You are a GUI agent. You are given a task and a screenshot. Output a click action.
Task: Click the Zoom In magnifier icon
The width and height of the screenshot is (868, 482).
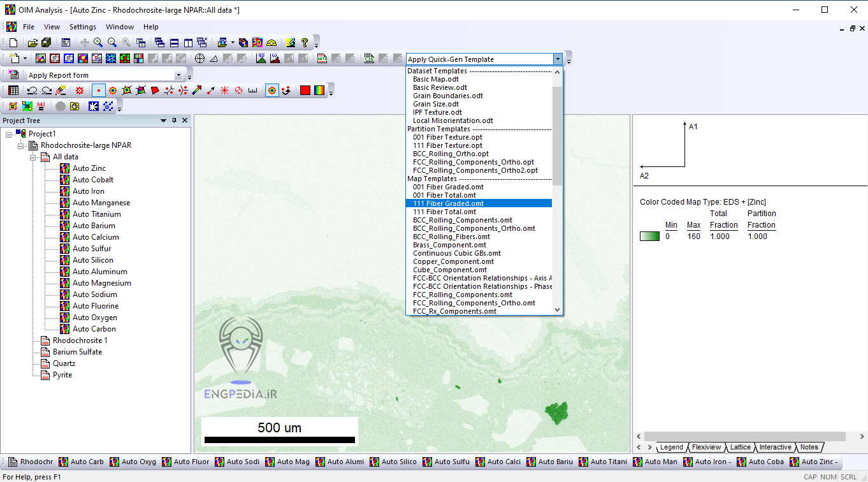[x=98, y=43]
